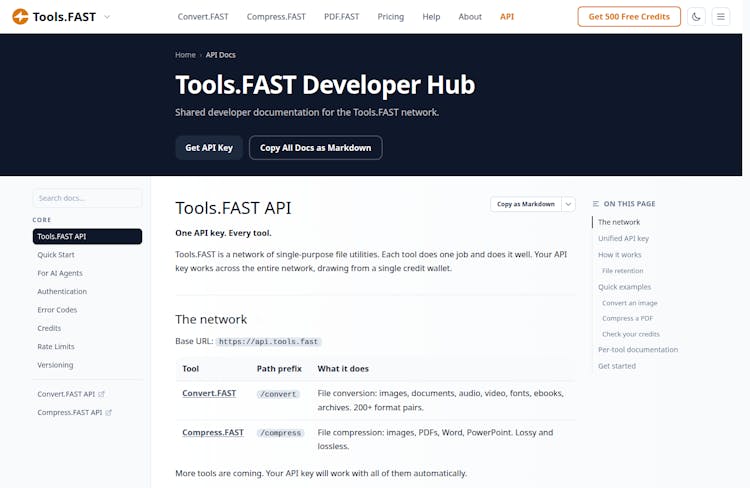Open the PDF.FAST nav item

(342, 17)
